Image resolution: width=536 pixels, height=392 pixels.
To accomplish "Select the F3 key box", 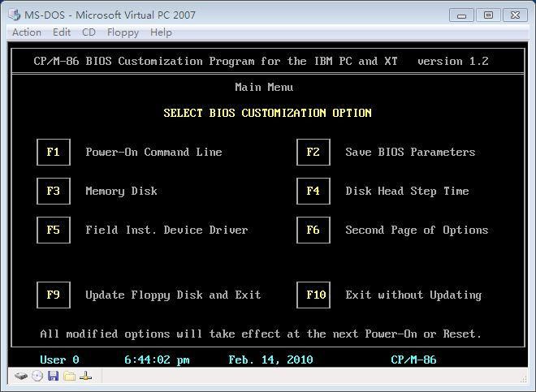I will point(54,191).
